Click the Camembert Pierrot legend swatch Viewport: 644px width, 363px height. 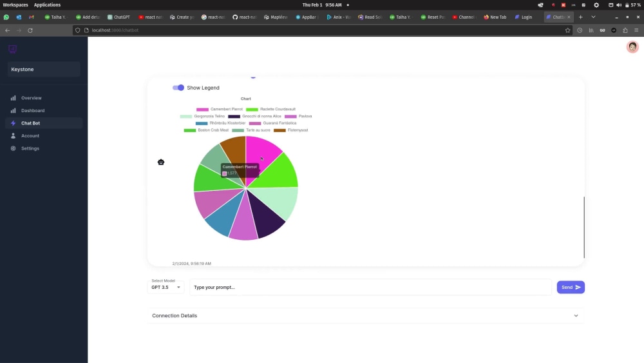[202, 110]
